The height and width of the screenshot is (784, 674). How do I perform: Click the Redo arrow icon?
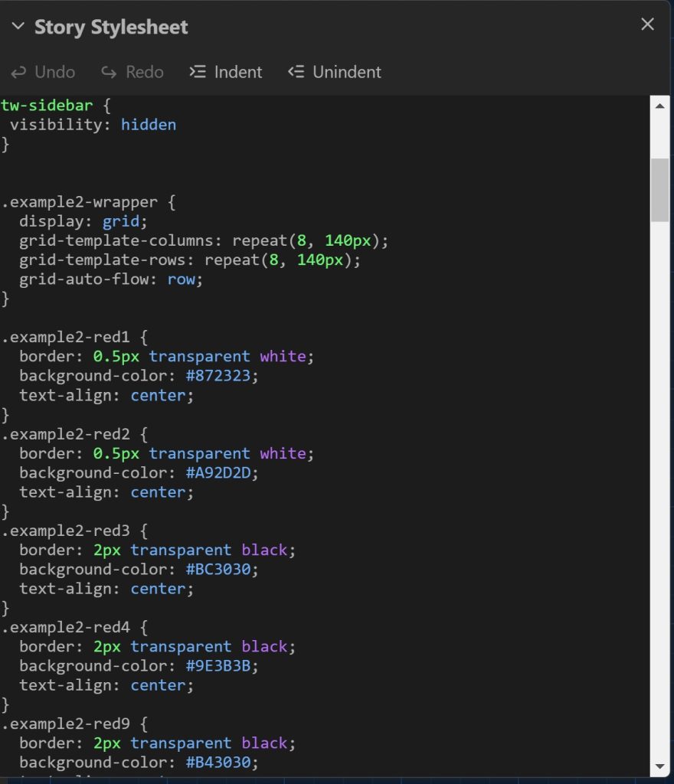[x=109, y=72]
